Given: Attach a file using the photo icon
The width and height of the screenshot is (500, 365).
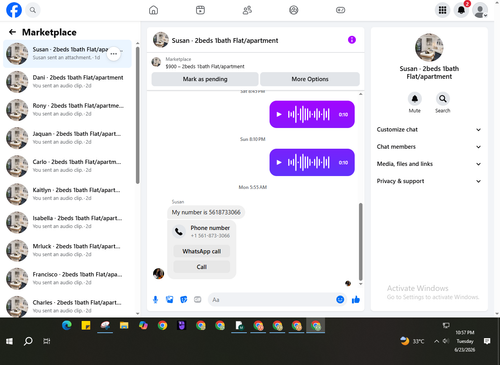Looking at the screenshot, I should tap(170, 300).
